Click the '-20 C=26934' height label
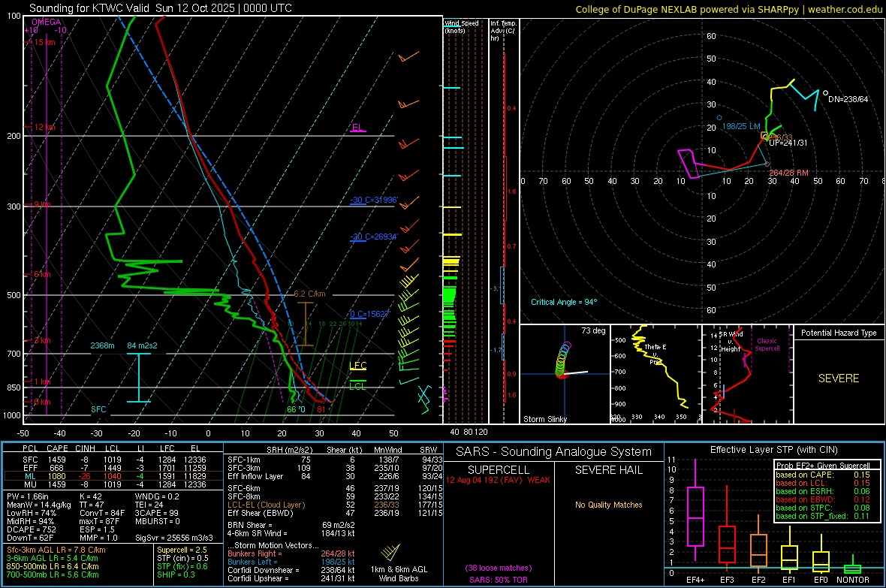 click(x=374, y=237)
